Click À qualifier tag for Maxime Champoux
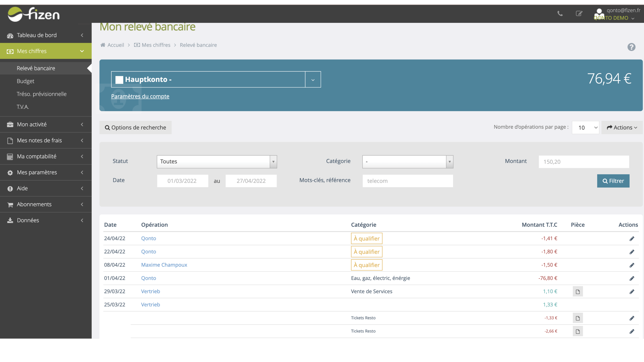The image size is (644, 362). pyautogui.click(x=367, y=265)
